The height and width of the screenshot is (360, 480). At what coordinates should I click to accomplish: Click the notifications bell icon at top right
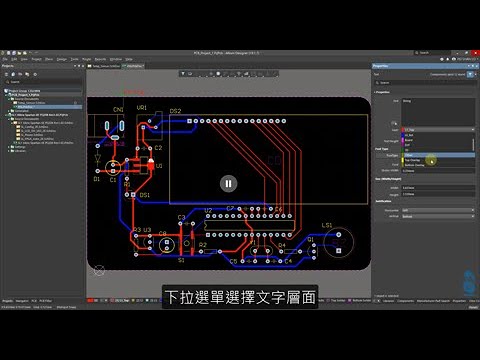[x=448, y=59]
